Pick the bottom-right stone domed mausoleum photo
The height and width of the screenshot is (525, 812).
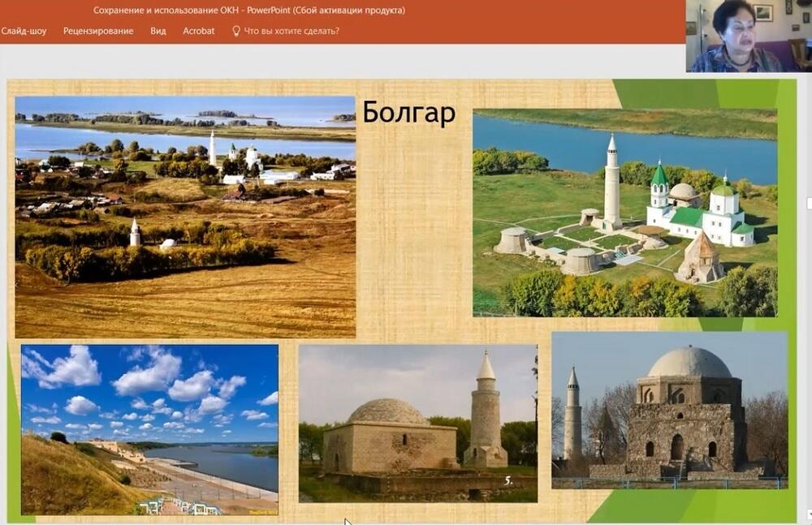(669, 410)
